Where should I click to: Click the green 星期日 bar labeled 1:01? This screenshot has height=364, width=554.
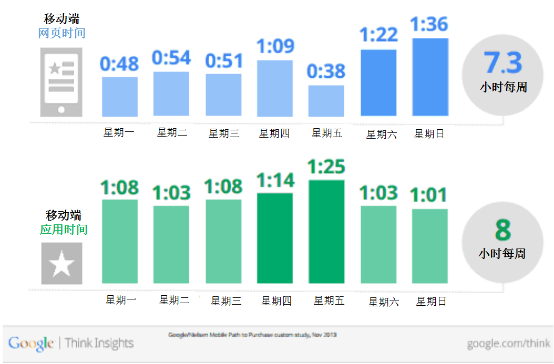pyautogui.click(x=430, y=246)
